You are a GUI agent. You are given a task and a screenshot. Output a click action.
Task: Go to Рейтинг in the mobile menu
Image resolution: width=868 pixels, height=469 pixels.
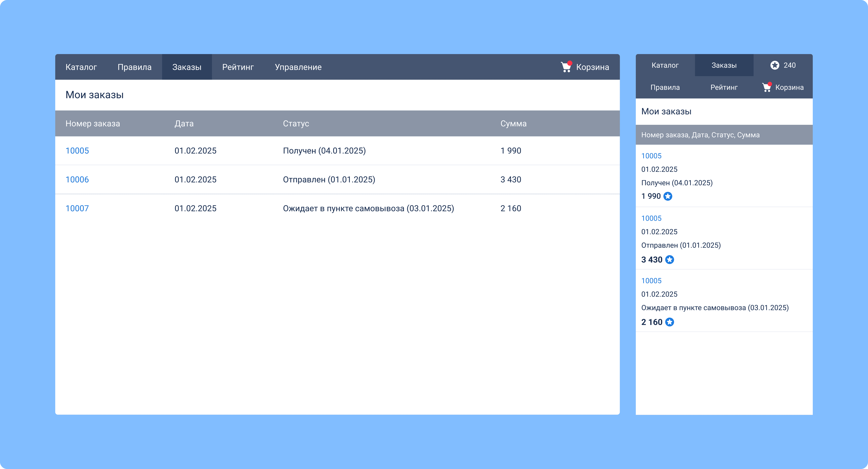(x=724, y=88)
